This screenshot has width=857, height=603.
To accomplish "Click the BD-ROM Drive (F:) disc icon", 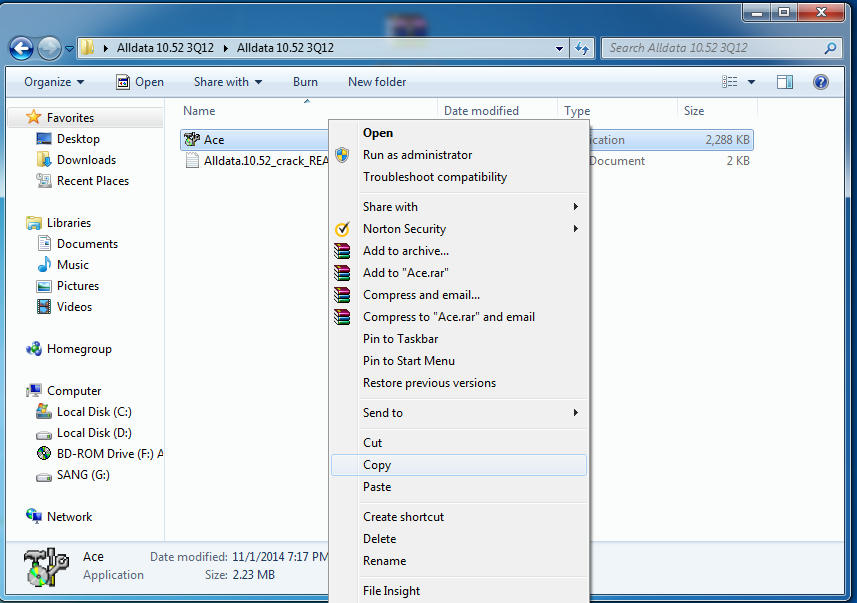I will coord(44,453).
